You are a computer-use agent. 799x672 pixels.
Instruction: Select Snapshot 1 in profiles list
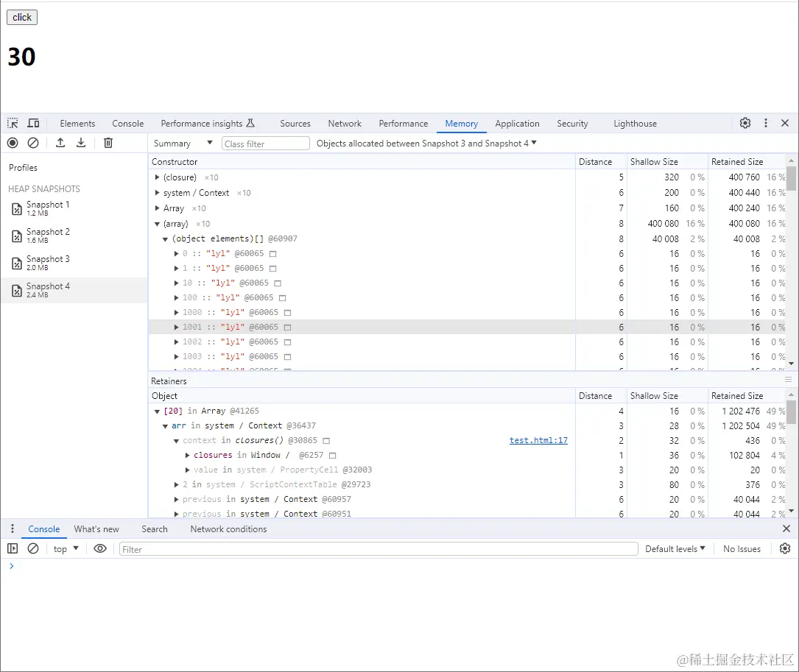[x=74, y=208]
